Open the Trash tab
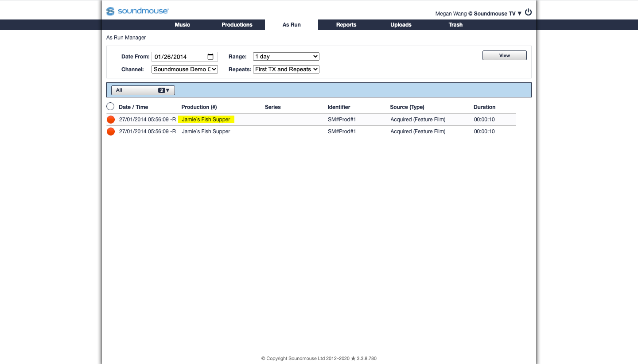Screen dimensions: 638x364 tap(455, 25)
